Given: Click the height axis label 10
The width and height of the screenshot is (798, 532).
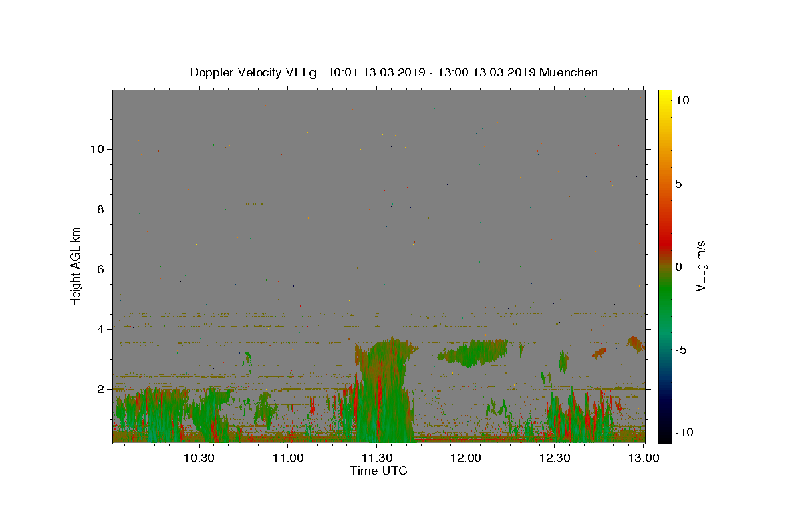Looking at the screenshot, I should (98, 149).
